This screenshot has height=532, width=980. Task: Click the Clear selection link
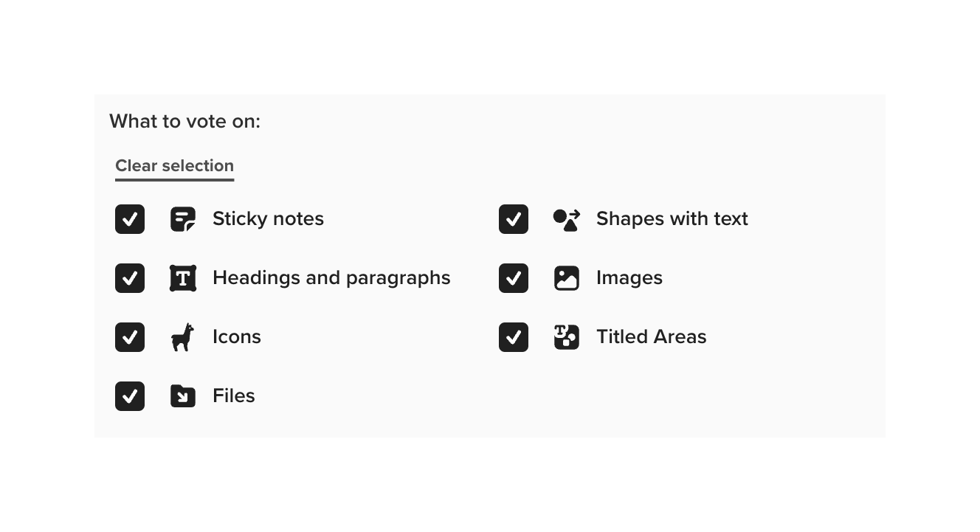pyautogui.click(x=174, y=165)
